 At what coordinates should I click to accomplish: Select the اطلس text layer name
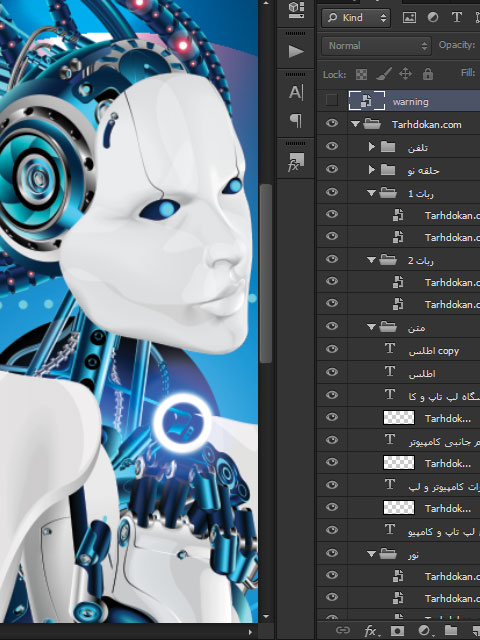pyautogui.click(x=422, y=373)
